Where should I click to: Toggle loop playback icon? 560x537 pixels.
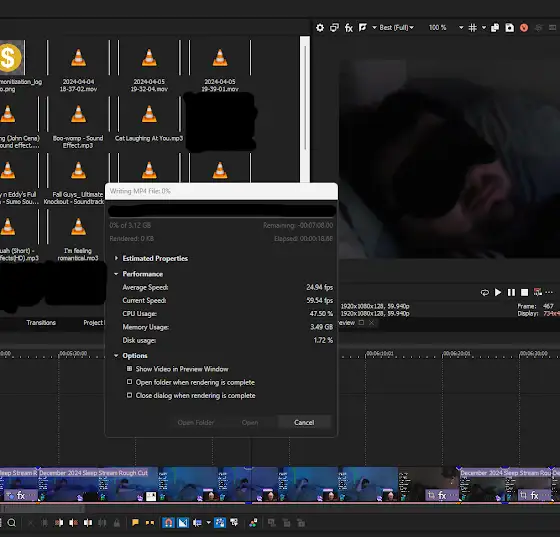485,292
